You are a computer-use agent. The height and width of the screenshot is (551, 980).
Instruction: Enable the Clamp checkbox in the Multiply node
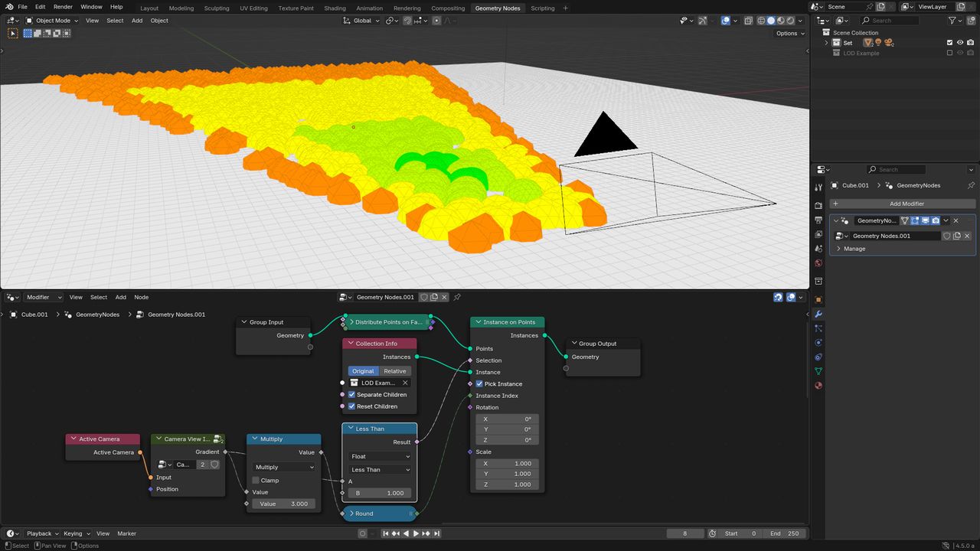point(256,480)
